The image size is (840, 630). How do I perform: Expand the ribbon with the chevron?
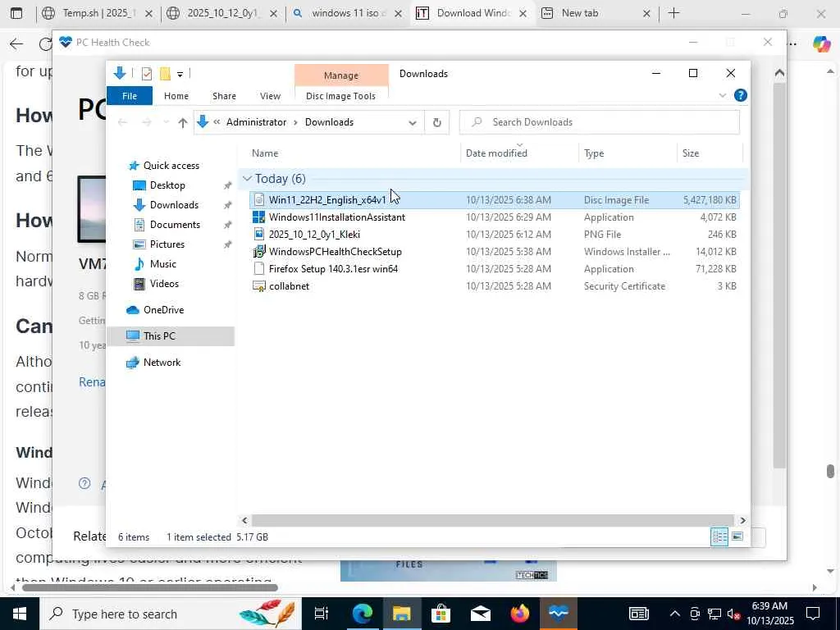click(x=722, y=95)
